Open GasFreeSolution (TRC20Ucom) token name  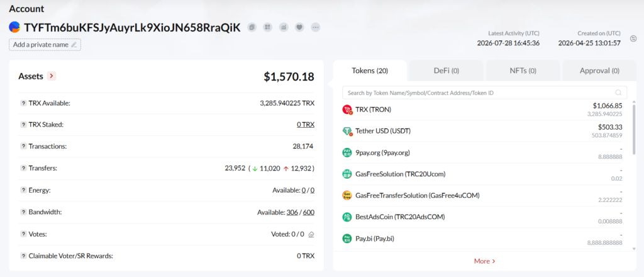tap(401, 174)
